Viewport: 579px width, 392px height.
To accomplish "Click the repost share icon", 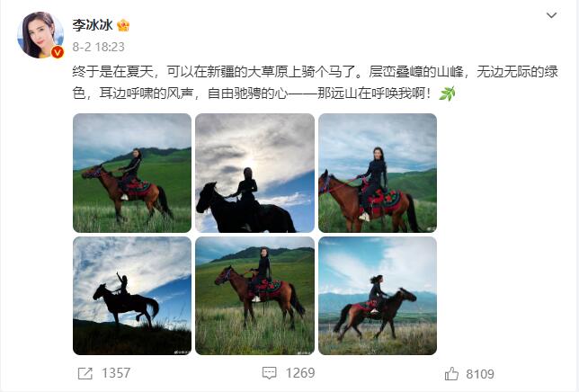I will [85, 373].
